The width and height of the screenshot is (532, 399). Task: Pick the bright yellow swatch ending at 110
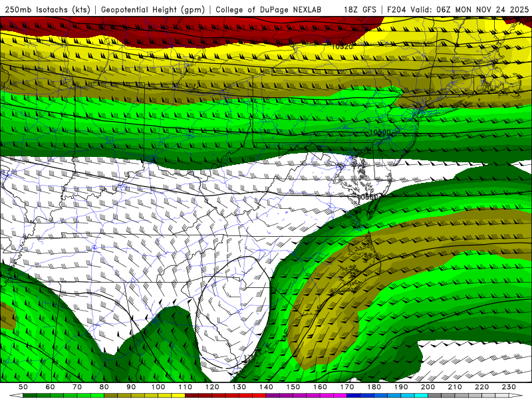click(x=178, y=396)
